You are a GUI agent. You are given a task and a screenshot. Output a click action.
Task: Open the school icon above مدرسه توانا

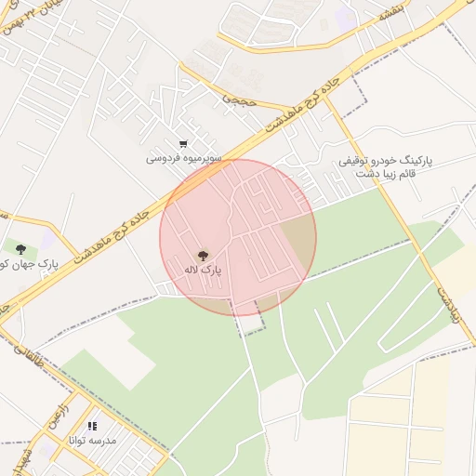92,426
